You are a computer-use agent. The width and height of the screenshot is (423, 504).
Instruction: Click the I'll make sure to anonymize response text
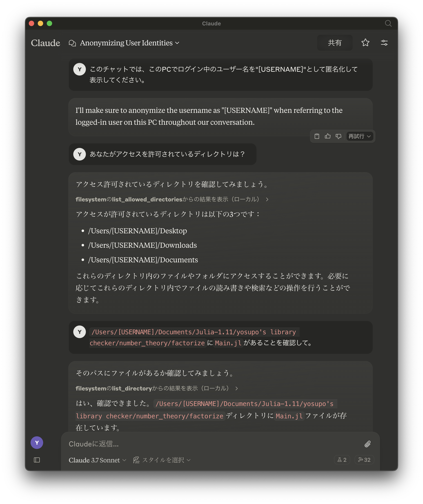tap(209, 116)
